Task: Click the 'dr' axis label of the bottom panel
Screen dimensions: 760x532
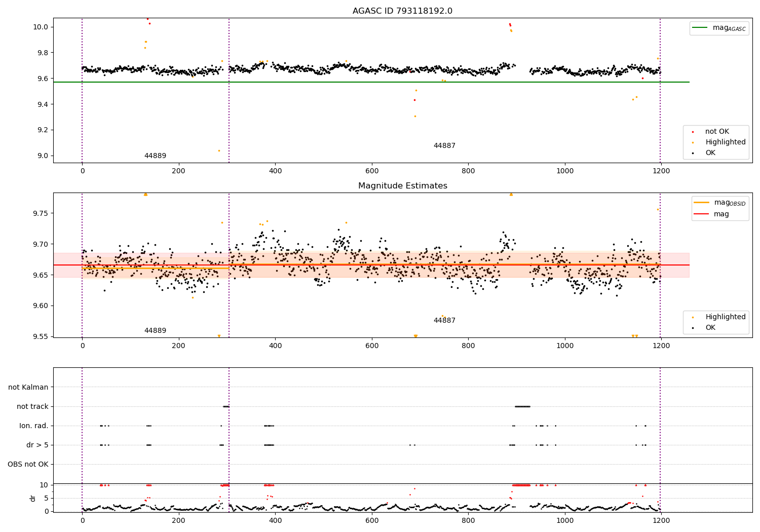Action: click(33, 498)
